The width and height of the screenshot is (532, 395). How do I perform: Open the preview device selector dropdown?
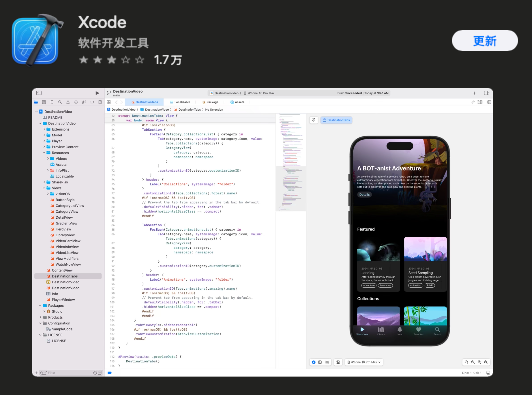click(364, 362)
